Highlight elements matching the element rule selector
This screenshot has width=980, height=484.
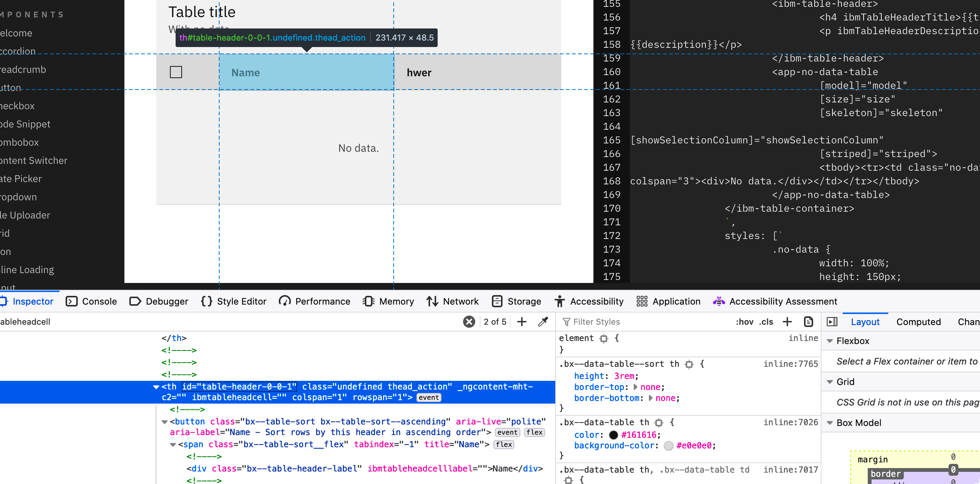[603, 339]
